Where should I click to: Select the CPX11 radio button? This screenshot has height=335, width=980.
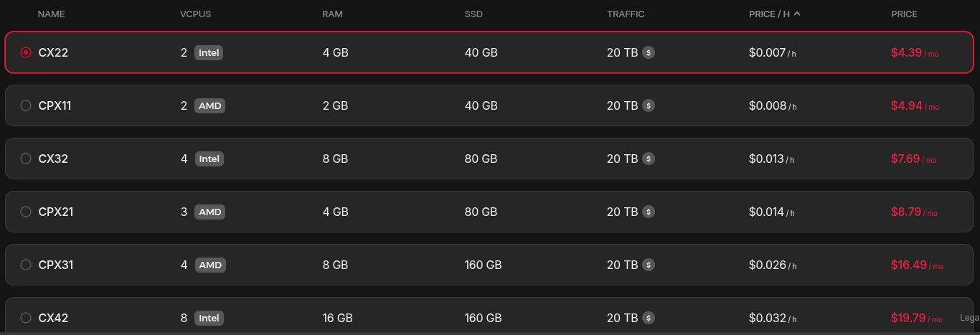pos(26,105)
